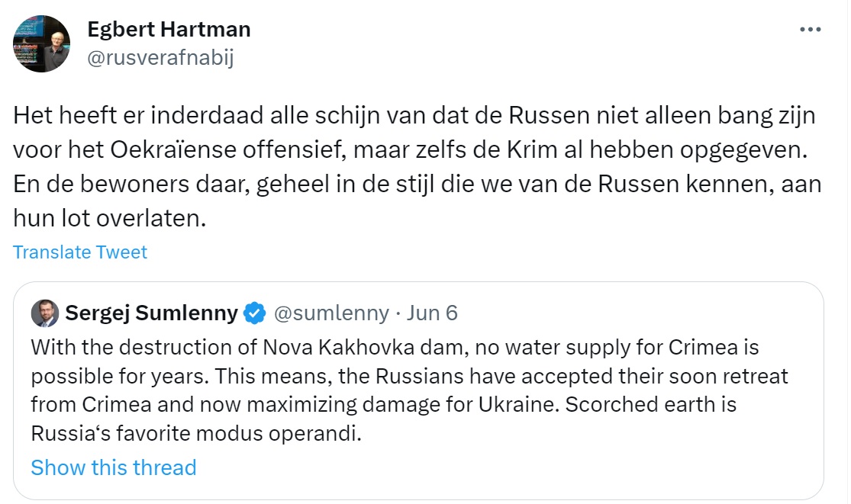The image size is (851, 504).
Task: Open Egbert Hartman's profile picture
Action: [x=42, y=44]
